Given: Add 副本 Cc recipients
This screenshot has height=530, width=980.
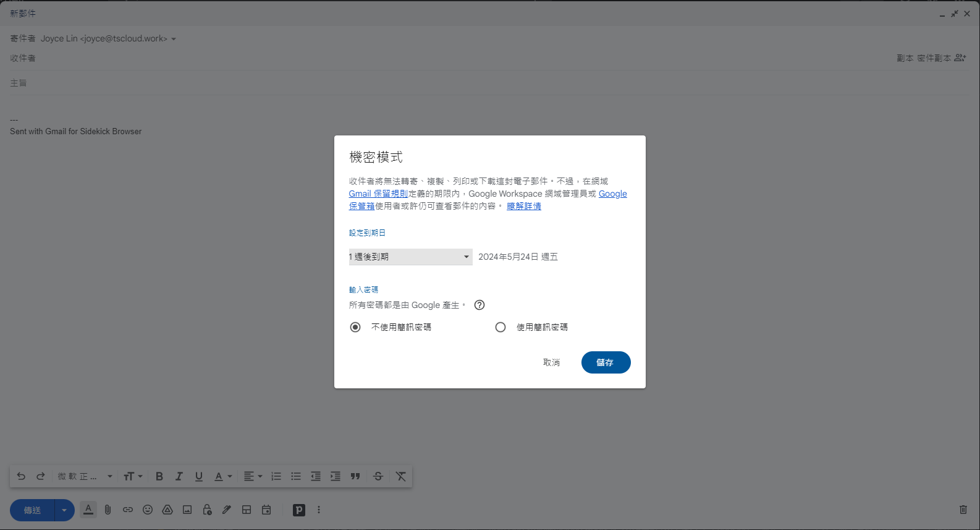Looking at the screenshot, I should point(905,58).
